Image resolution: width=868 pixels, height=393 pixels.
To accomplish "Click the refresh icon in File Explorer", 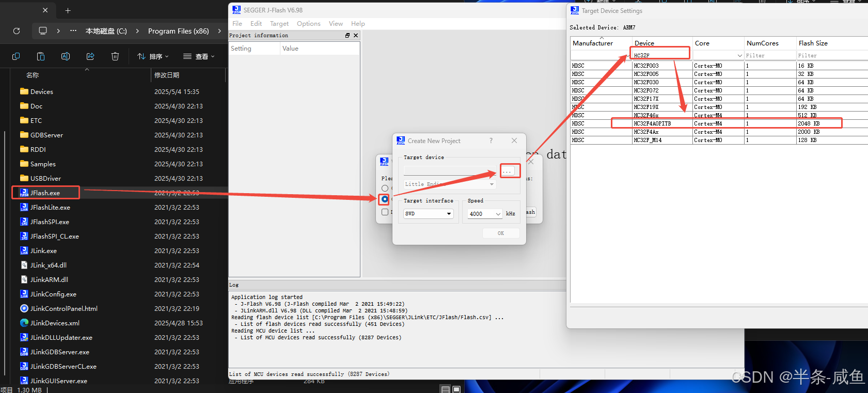I will [17, 31].
